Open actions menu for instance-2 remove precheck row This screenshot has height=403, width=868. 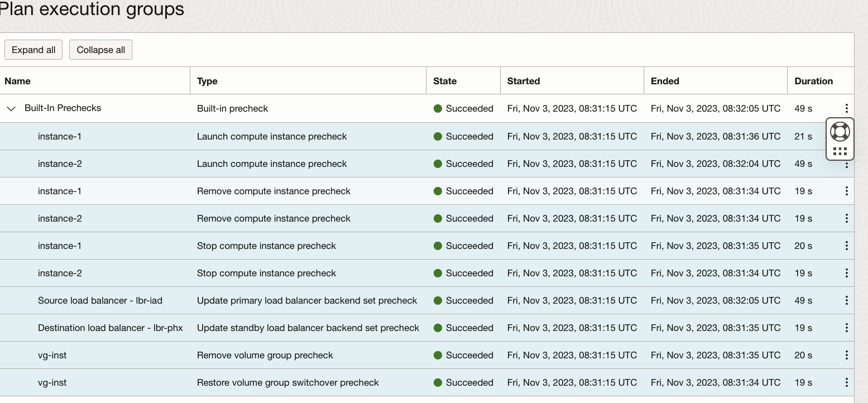pos(847,218)
